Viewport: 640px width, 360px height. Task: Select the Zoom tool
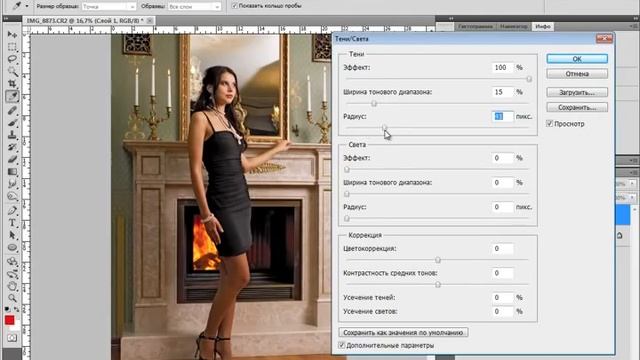coord(12,298)
